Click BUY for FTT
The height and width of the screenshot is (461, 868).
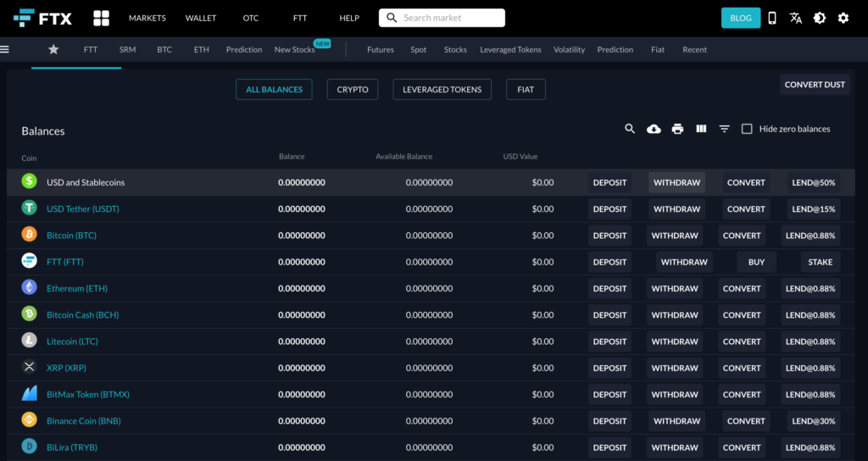(x=756, y=262)
